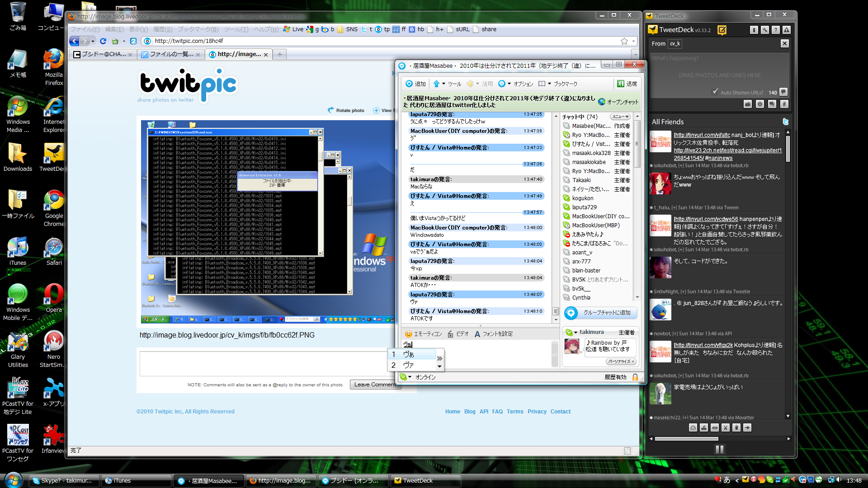The width and height of the screenshot is (868, 488).
Task: Open the オンライン status dropdown
Action: 418,377
